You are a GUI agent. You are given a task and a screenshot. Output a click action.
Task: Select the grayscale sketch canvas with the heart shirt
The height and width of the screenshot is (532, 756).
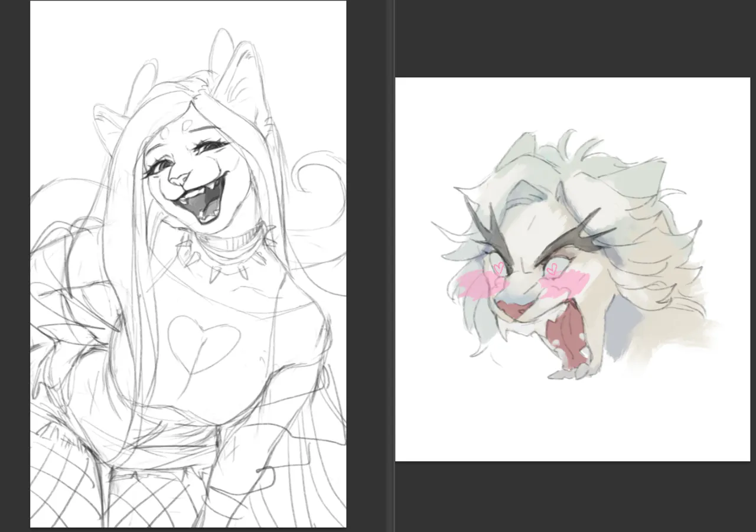188,264
